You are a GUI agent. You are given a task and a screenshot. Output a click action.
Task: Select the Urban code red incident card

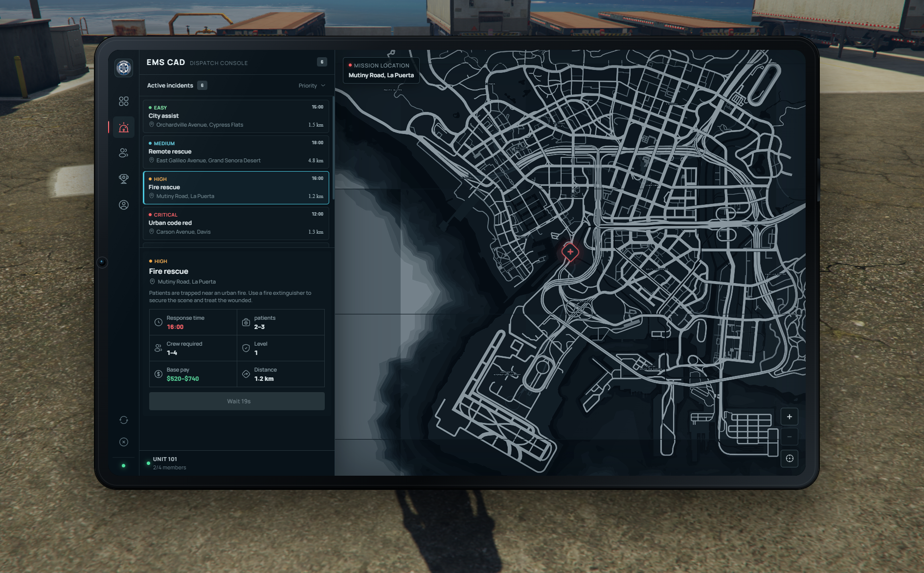click(x=236, y=223)
